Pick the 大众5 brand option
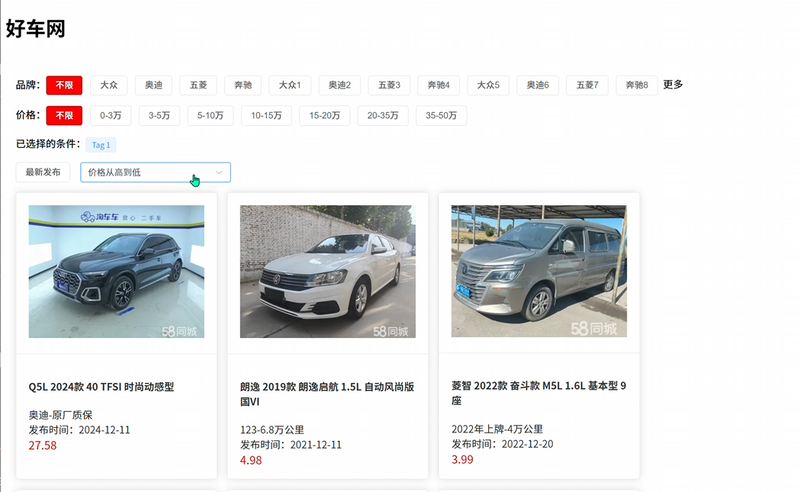 (x=488, y=85)
